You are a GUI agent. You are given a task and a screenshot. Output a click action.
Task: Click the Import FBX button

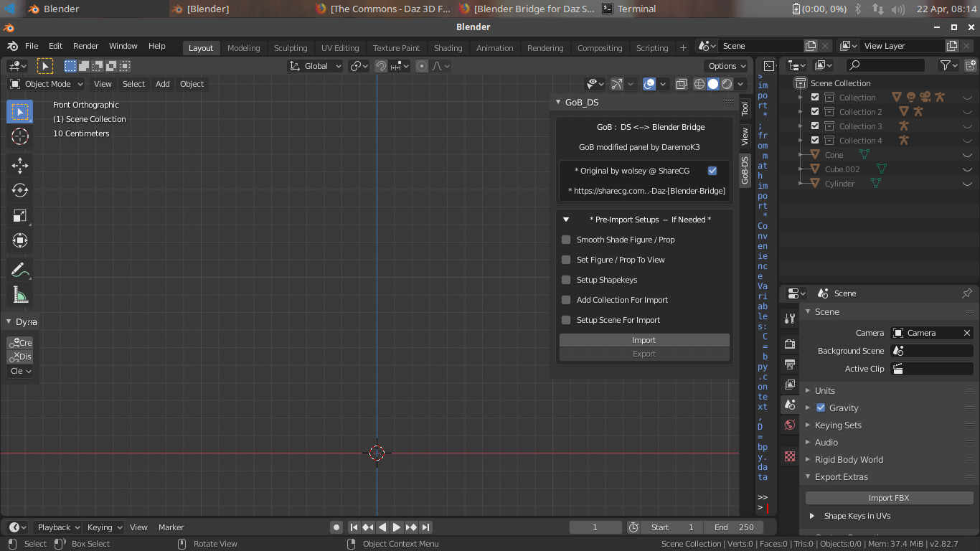click(889, 498)
